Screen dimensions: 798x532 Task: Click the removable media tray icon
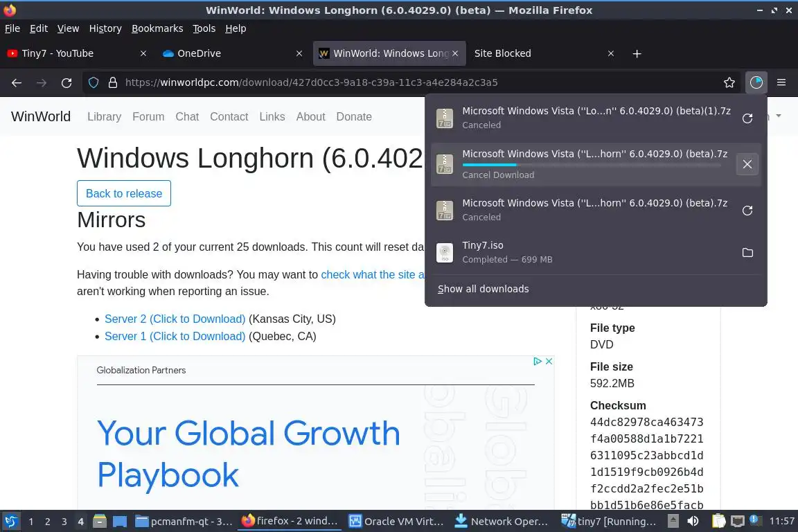click(x=673, y=522)
